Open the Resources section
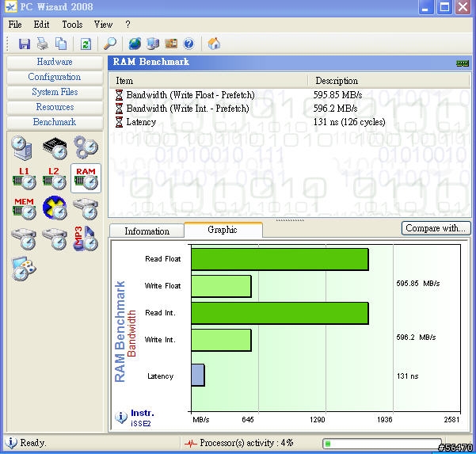This screenshot has width=476, height=454. pyautogui.click(x=55, y=107)
